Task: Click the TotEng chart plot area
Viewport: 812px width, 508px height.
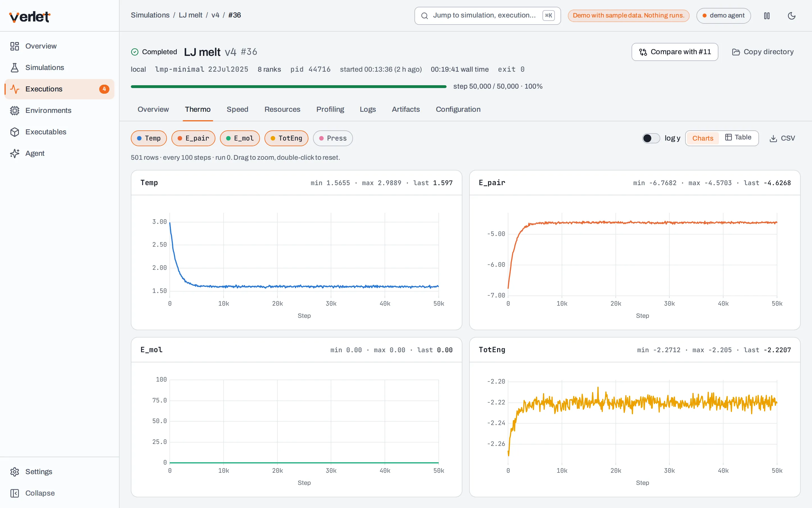Action: (642, 422)
